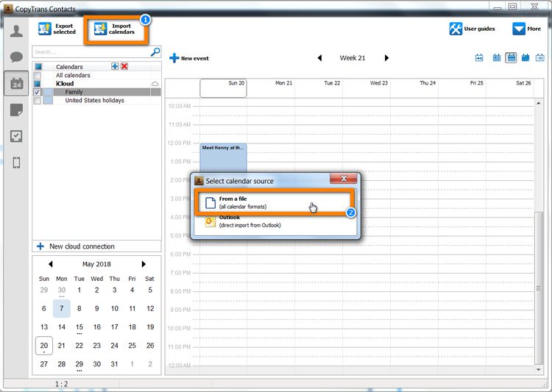The image size is (552, 392).
Task: Open the Calendars section in sidebar
Action: tap(16, 83)
